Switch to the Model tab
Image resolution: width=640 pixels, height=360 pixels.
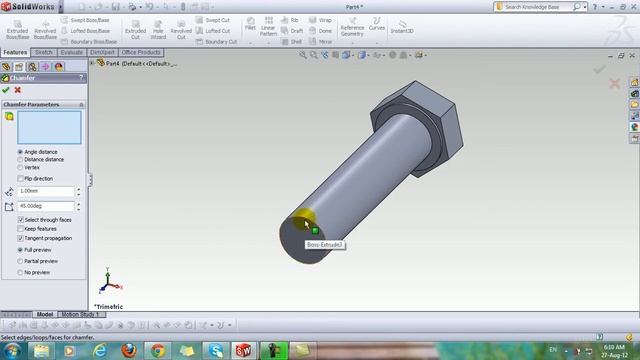click(x=45, y=314)
